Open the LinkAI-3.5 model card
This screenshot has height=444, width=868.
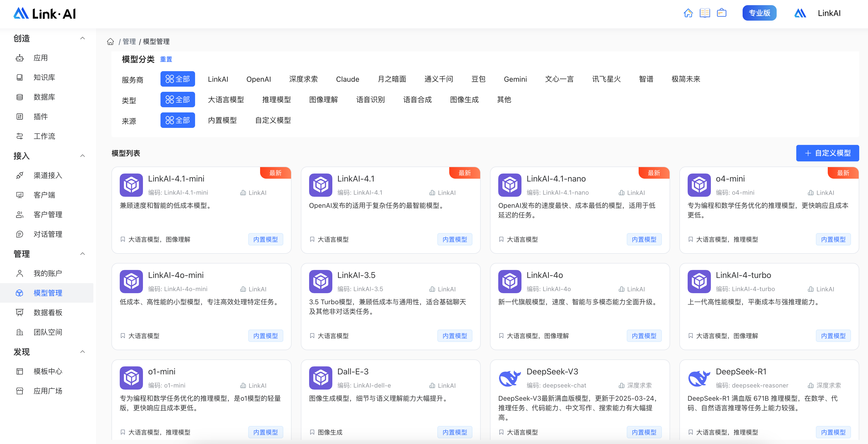(x=391, y=306)
